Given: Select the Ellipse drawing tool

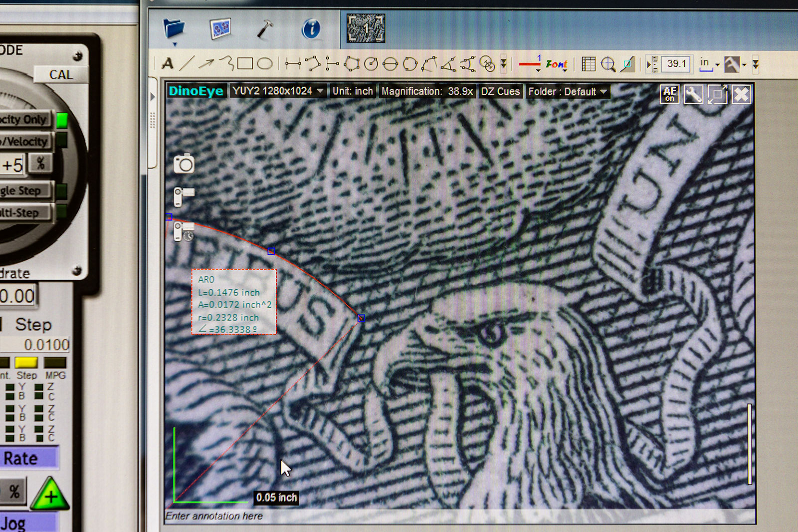Looking at the screenshot, I should click(x=264, y=63).
